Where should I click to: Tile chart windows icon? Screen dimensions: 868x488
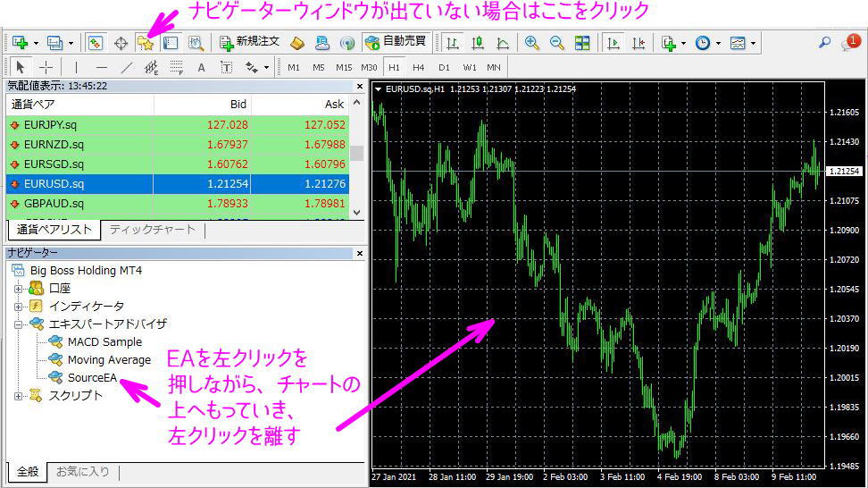tap(582, 43)
